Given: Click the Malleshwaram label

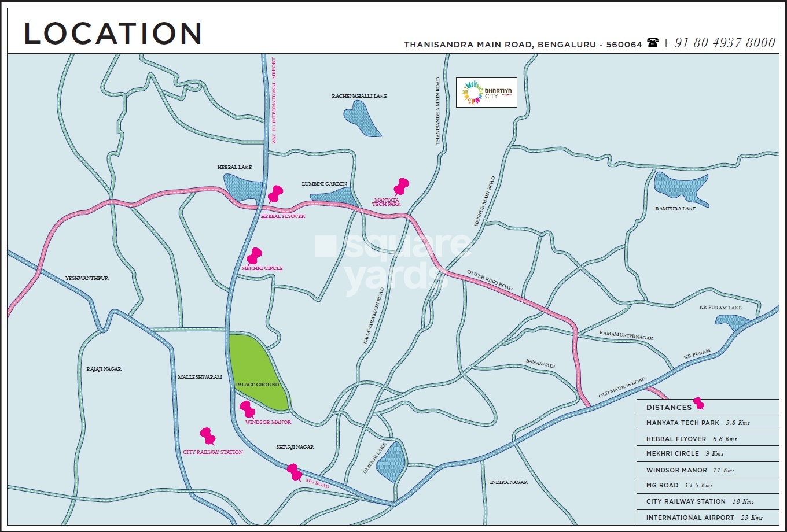Looking at the screenshot, I should pos(200,377).
